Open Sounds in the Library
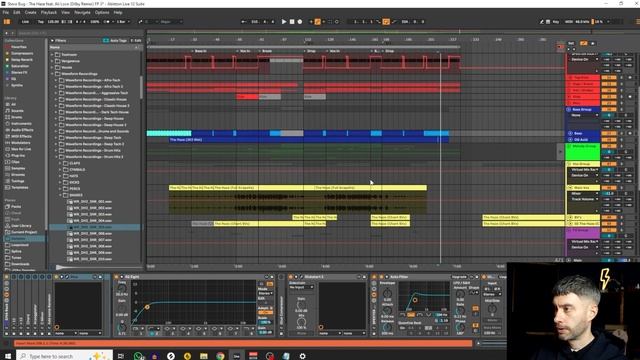640x360 pixels. pos(17,111)
